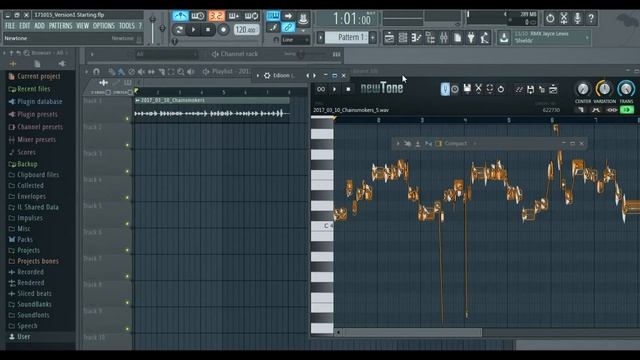This screenshot has height=360, width=640.
Task: Toggle pattern/song mode button in transport
Action: (x=178, y=29)
